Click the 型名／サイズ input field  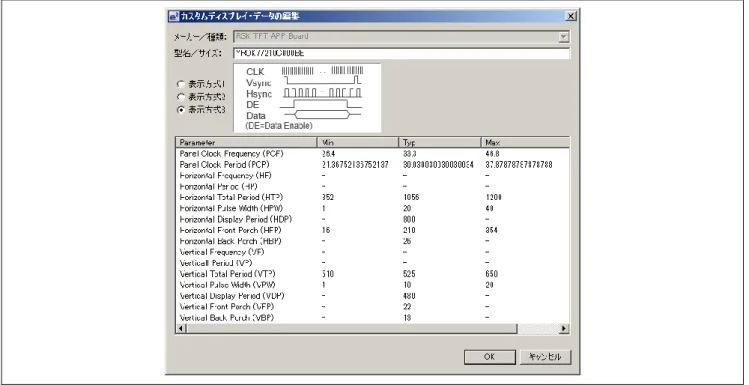[401, 53]
